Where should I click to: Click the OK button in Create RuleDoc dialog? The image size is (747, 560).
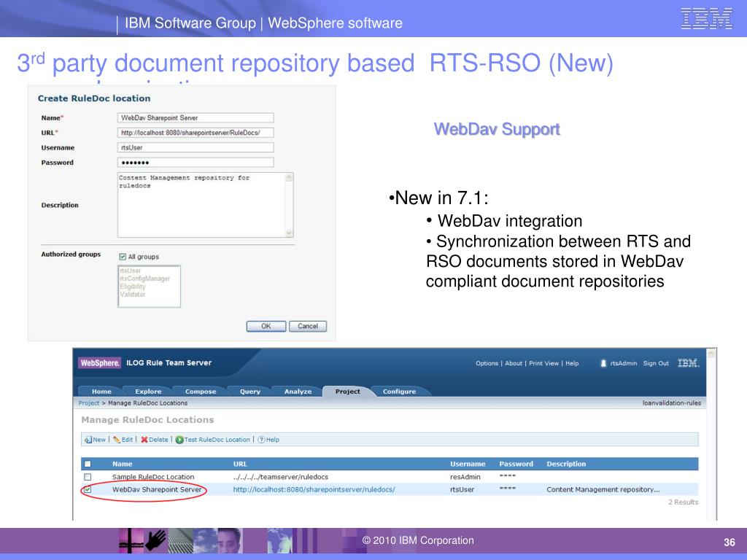(x=266, y=326)
